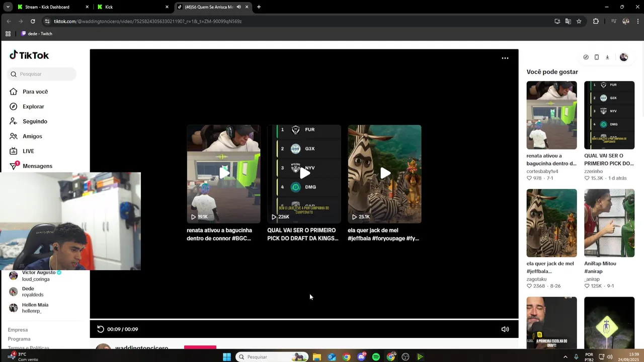Replay the video with the replay icon
Screen dimensions: 644x362
pos(101,329)
